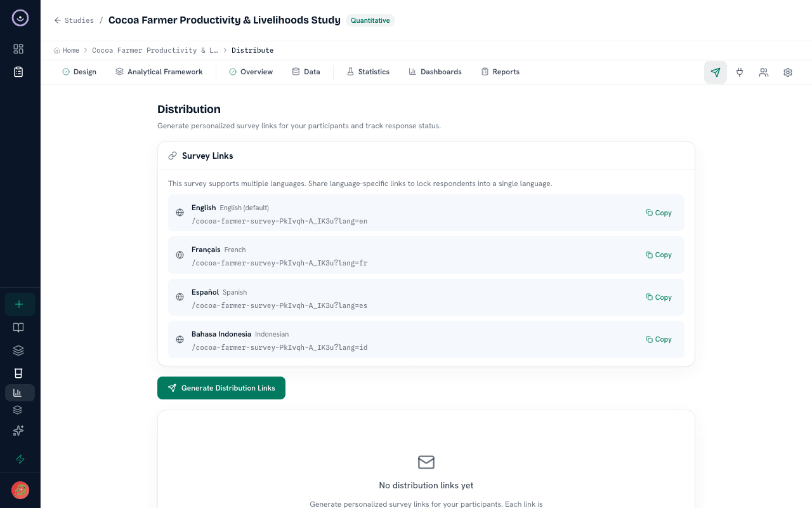
Task: Go to Home in breadcrumb
Action: (67, 50)
